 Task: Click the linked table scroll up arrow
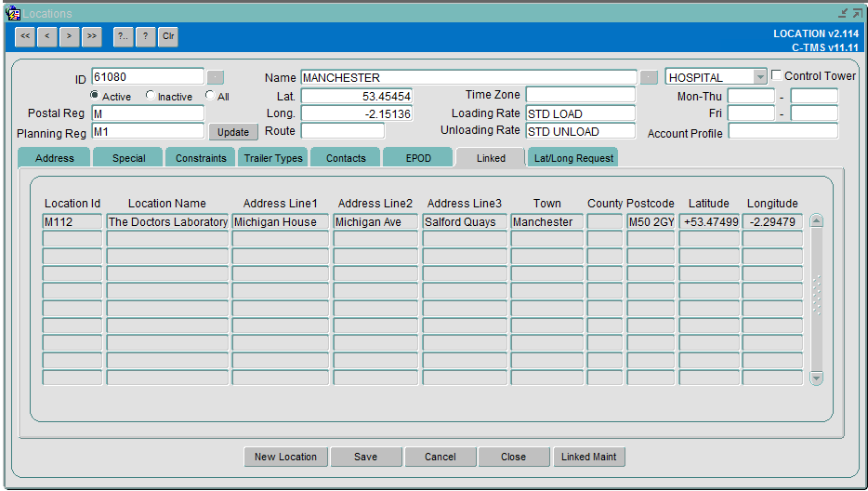pyautogui.click(x=816, y=220)
